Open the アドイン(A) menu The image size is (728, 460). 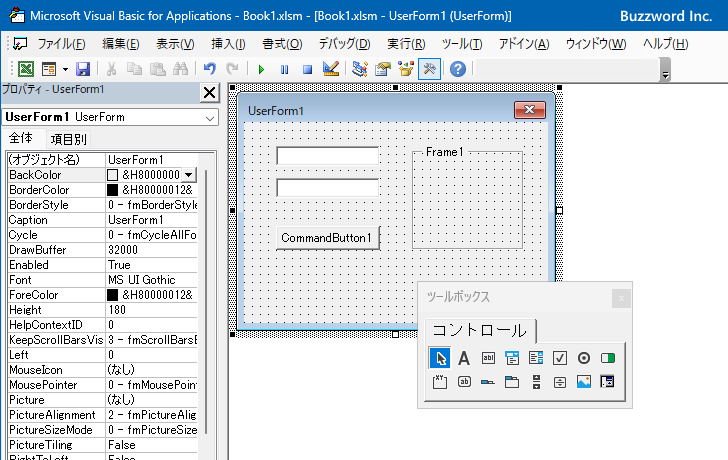click(524, 44)
